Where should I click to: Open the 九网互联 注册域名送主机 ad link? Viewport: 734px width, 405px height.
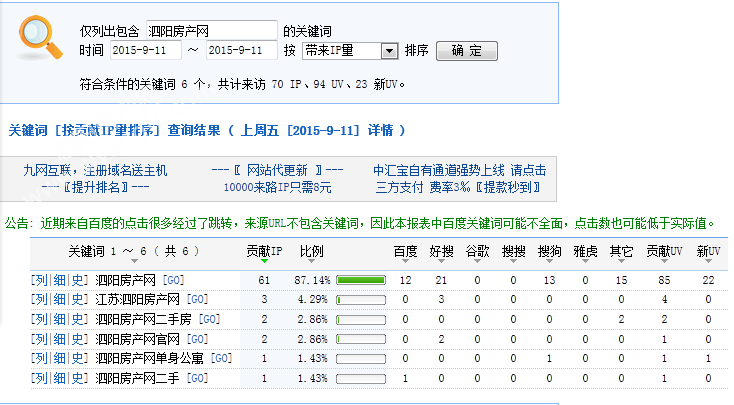[95, 170]
